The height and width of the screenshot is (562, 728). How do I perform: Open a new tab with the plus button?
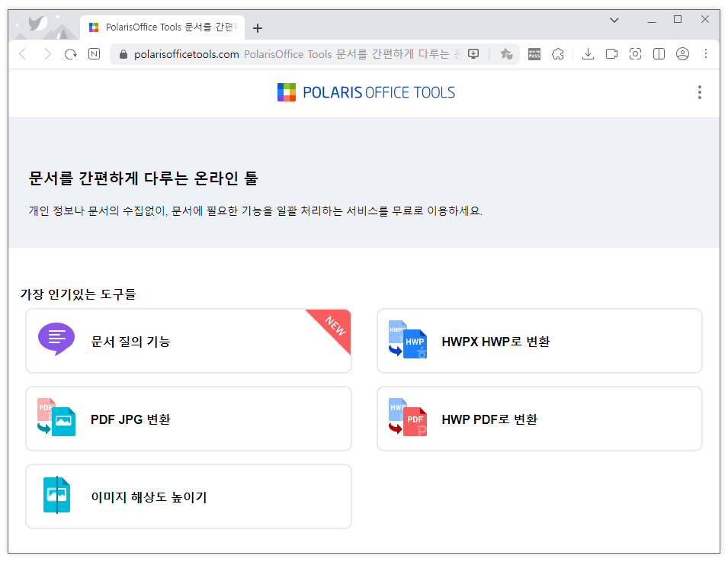point(258,28)
